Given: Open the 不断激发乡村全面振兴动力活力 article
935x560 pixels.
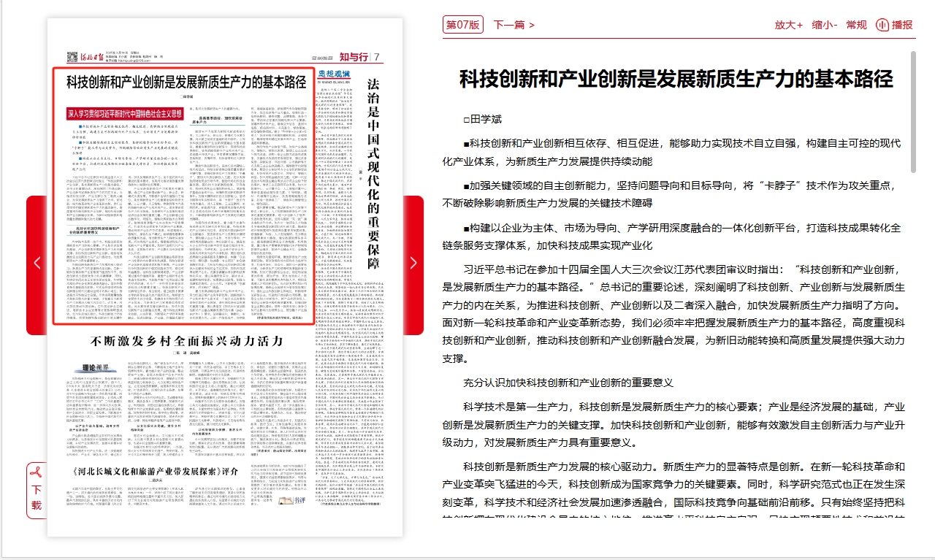Looking at the screenshot, I should [186, 341].
